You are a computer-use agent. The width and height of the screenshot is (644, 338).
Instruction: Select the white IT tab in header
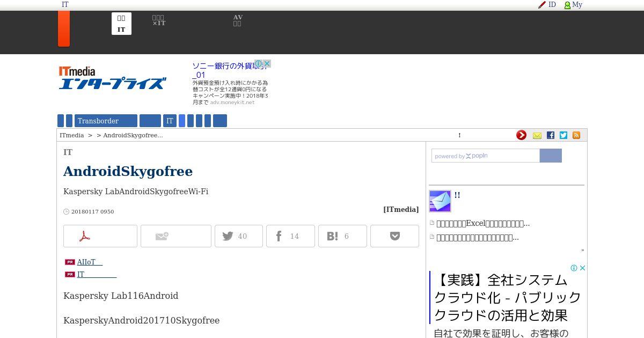point(121,24)
